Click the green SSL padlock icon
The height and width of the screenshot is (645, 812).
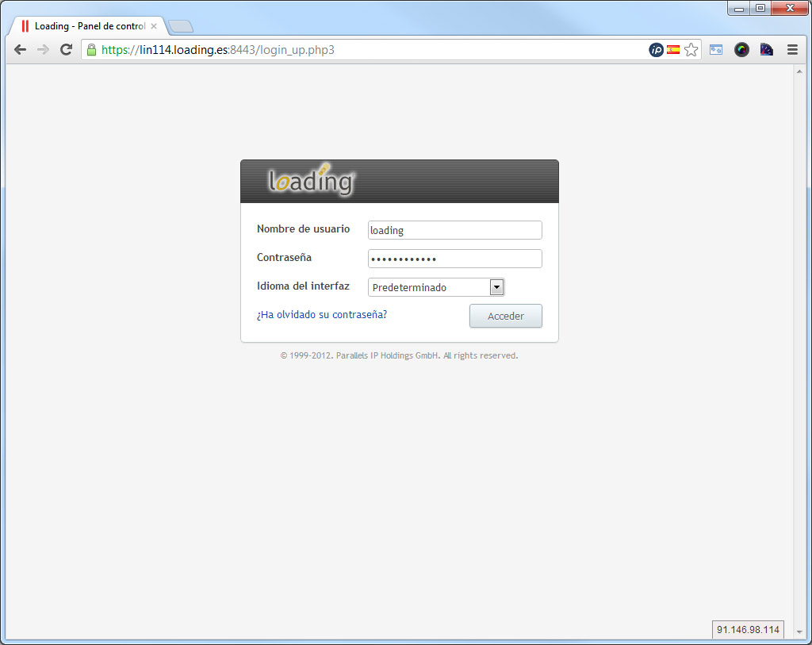click(x=92, y=50)
